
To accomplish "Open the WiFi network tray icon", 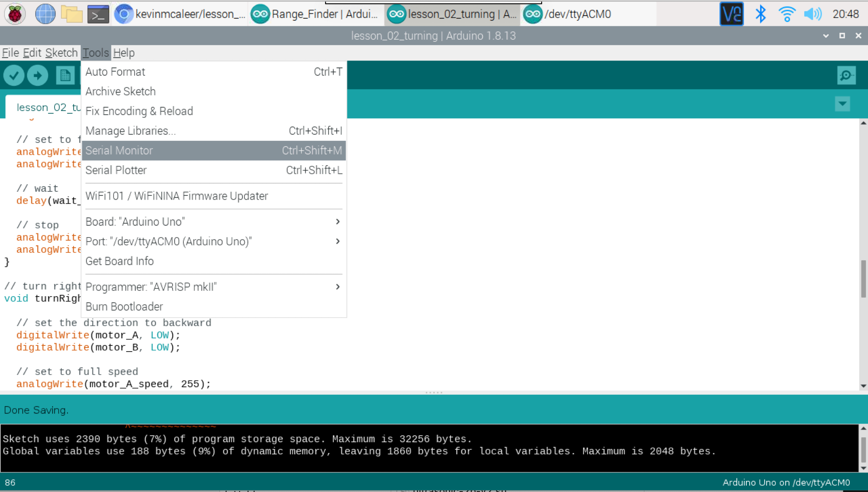I will tap(786, 14).
